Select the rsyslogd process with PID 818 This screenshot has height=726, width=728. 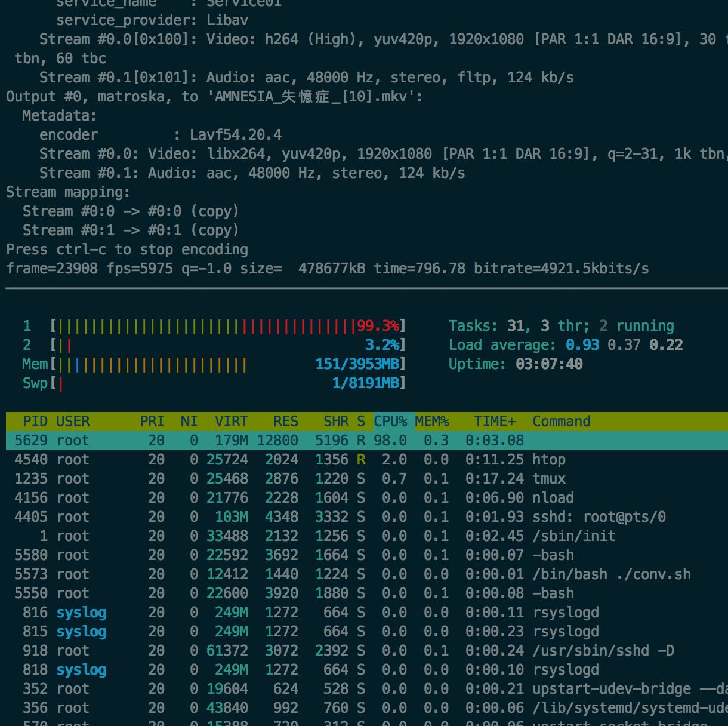click(367, 670)
